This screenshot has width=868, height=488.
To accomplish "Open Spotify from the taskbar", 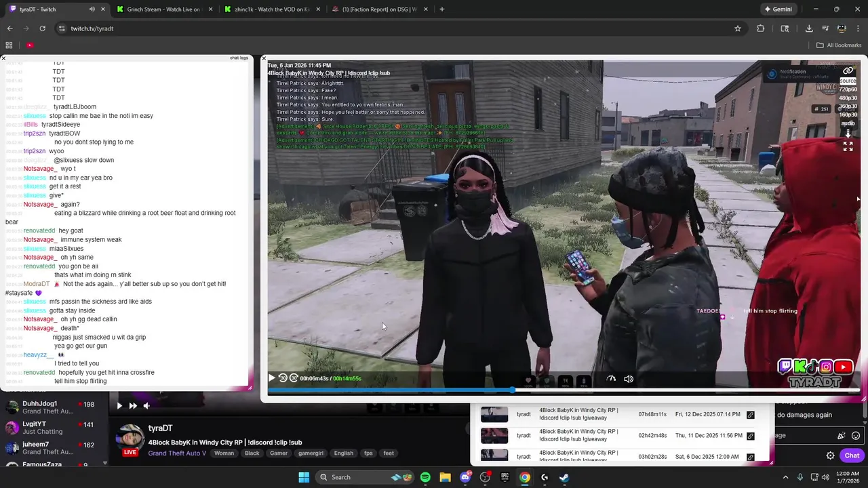I will pyautogui.click(x=425, y=477).
